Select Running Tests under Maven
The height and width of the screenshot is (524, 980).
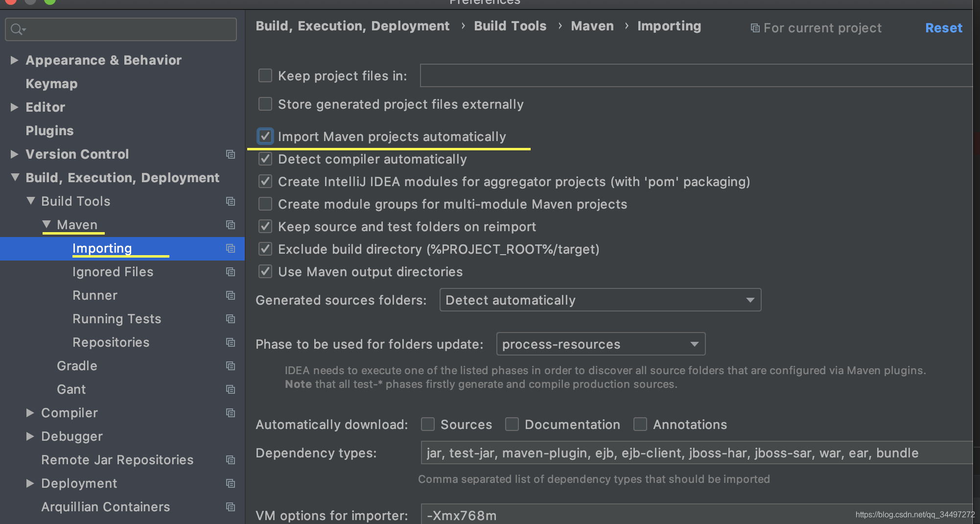[x=117, y=319]
